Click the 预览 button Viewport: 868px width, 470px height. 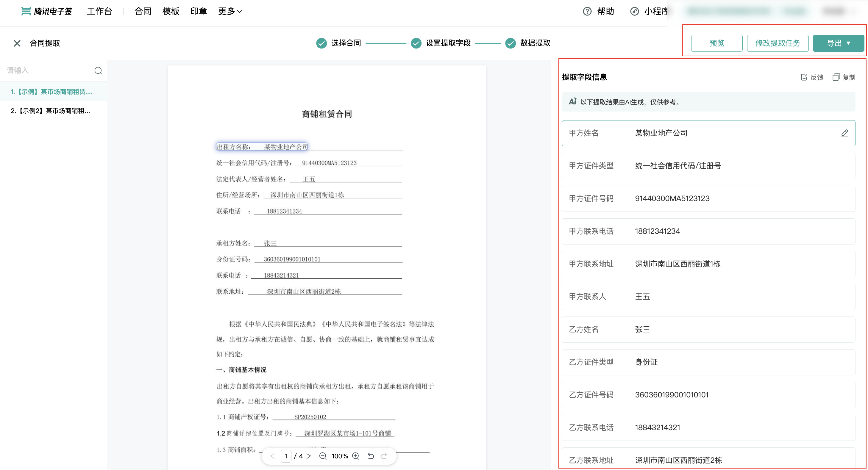coord(717,43)
